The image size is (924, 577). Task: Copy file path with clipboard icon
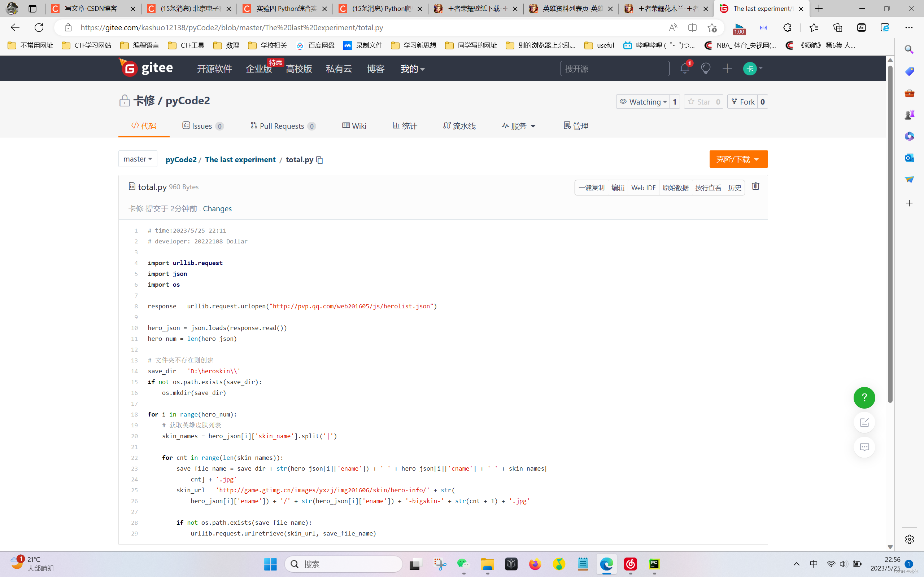319,160
